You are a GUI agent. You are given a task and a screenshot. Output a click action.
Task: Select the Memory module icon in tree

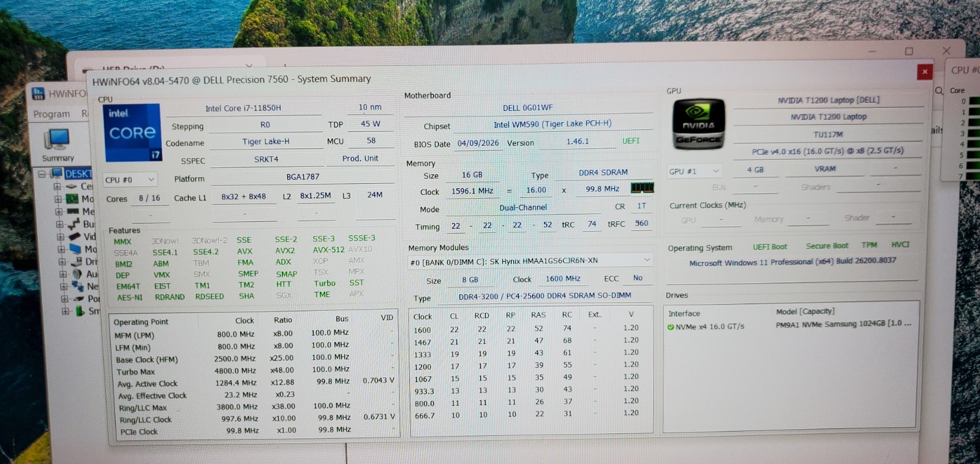pyautogui.click(x=73, y=211)
